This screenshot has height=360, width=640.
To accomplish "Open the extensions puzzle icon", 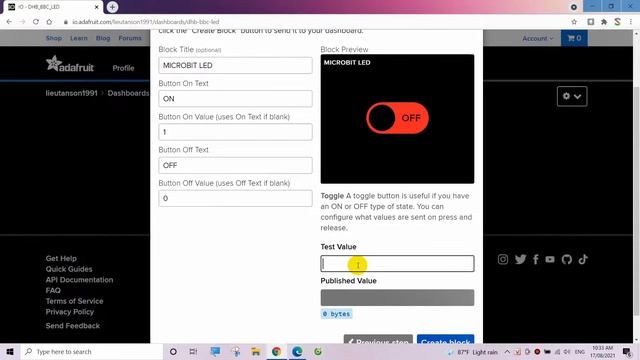I will pos(604,22).
